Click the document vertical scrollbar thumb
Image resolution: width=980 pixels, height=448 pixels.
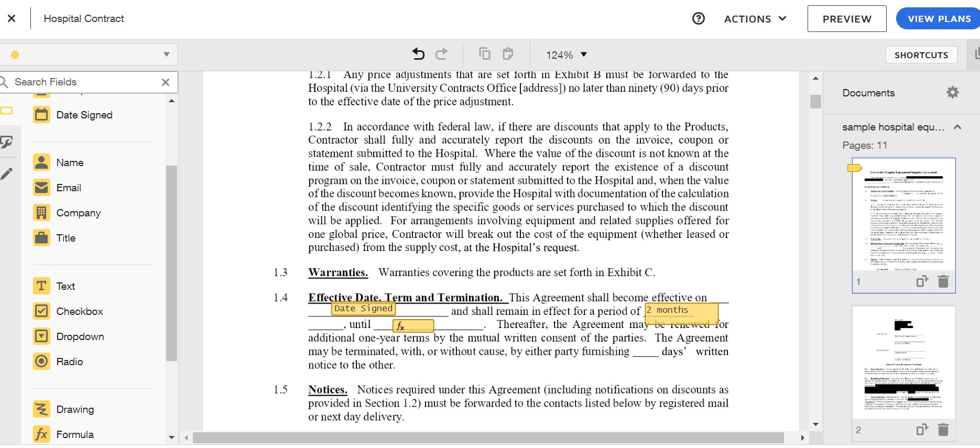pyautogui.click(x=815, y=101)
